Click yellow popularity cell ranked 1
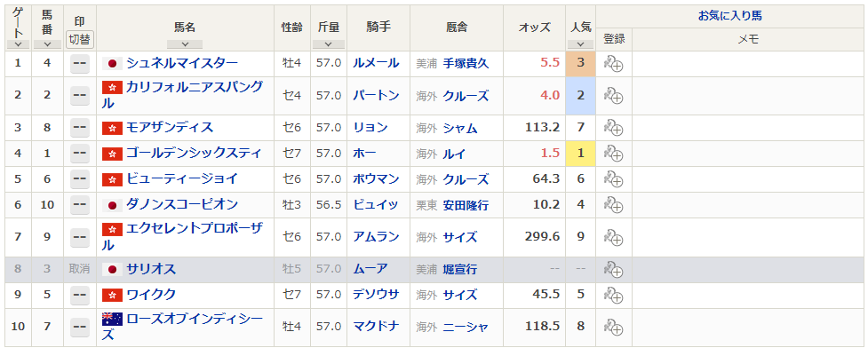 tap(581, 154)
